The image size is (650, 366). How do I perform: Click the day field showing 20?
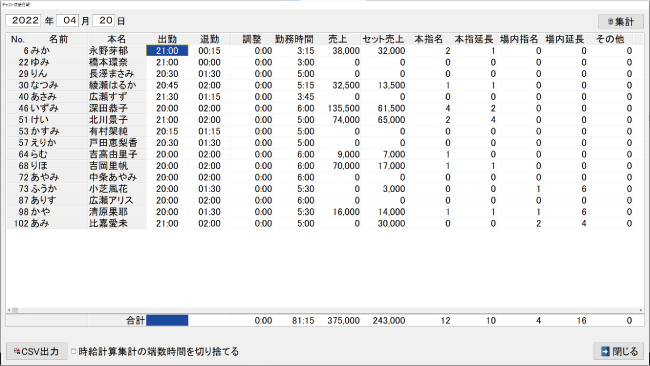point(103,20)
